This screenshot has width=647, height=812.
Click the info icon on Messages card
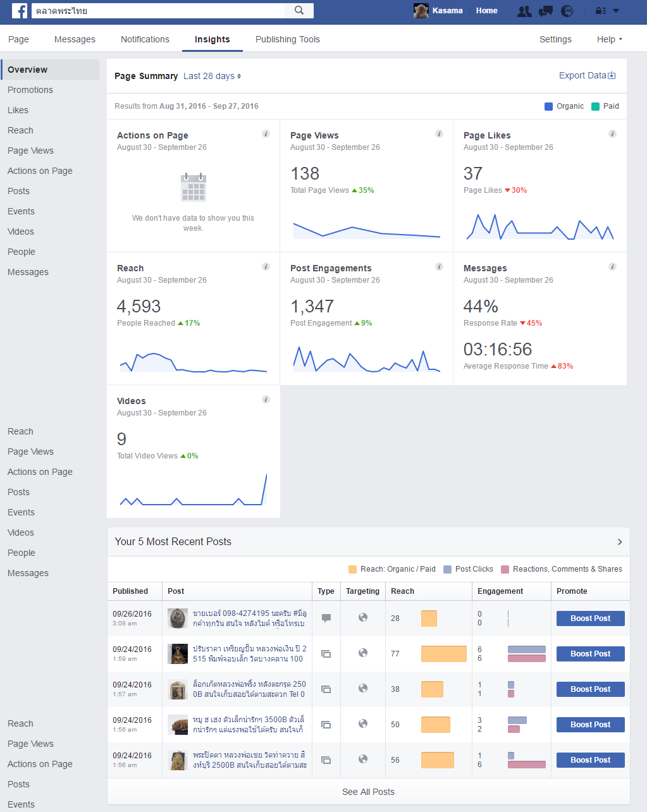tap(612, 267)
